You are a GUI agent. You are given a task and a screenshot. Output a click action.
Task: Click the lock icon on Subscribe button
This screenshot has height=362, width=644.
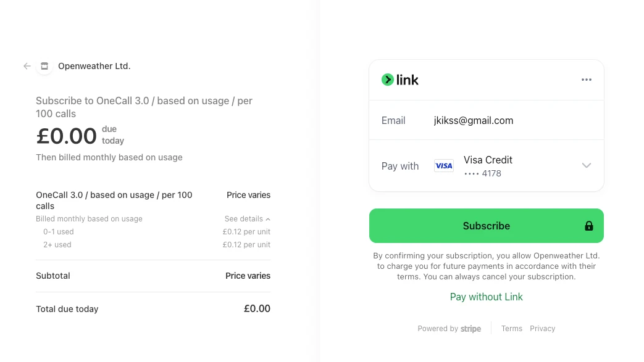coord(588,226)
